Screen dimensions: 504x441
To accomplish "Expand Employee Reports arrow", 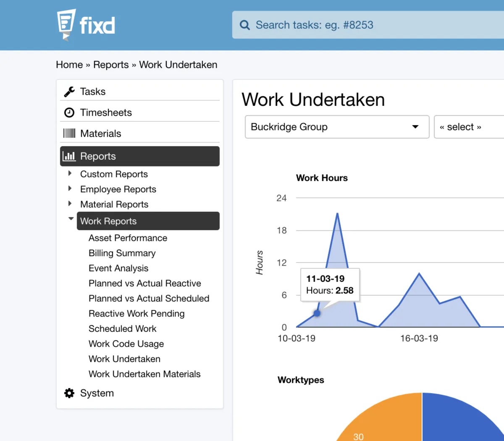I will coord(70,189).
